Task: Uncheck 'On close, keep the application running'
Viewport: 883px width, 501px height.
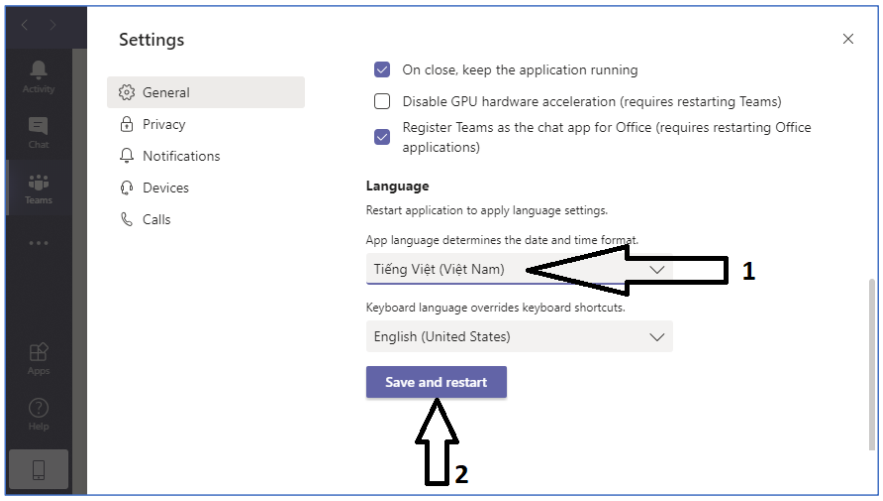Action: (381, 70)
